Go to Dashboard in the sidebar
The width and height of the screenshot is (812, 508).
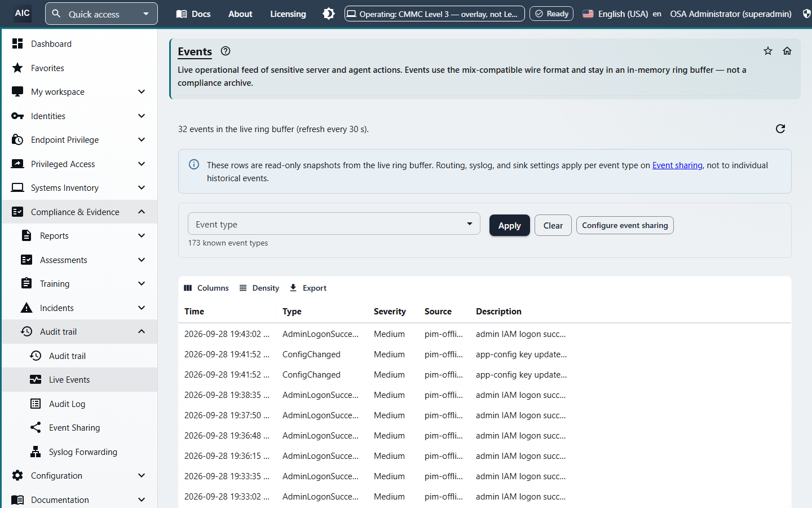pos(80,43)
